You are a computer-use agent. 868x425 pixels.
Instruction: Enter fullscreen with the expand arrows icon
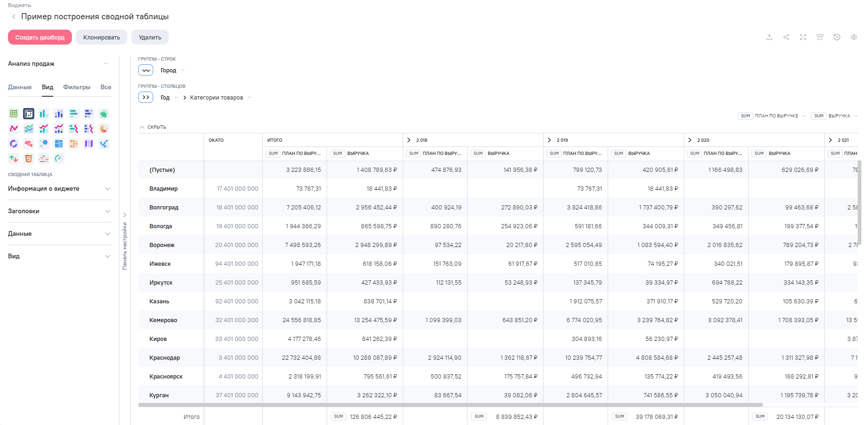coord(803,37)
